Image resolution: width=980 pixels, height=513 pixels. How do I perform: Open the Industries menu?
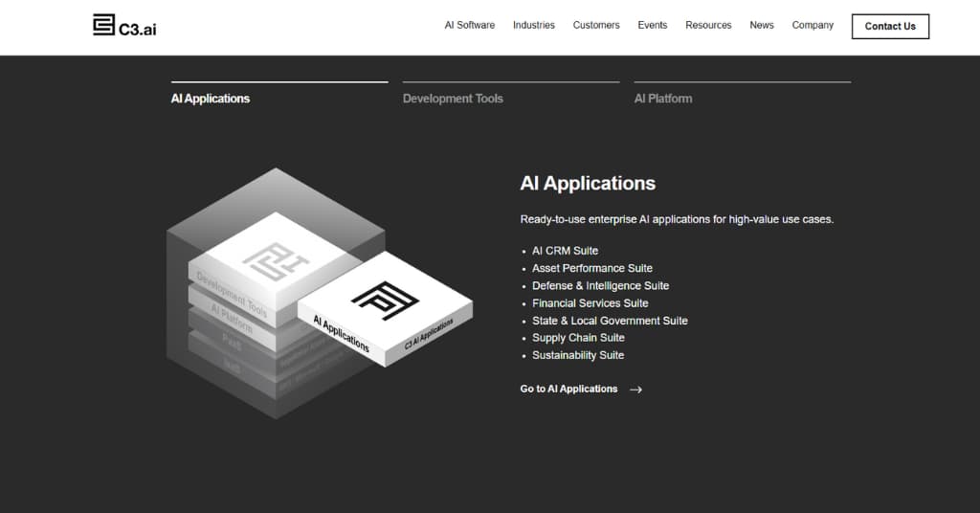tap(533, 25)
